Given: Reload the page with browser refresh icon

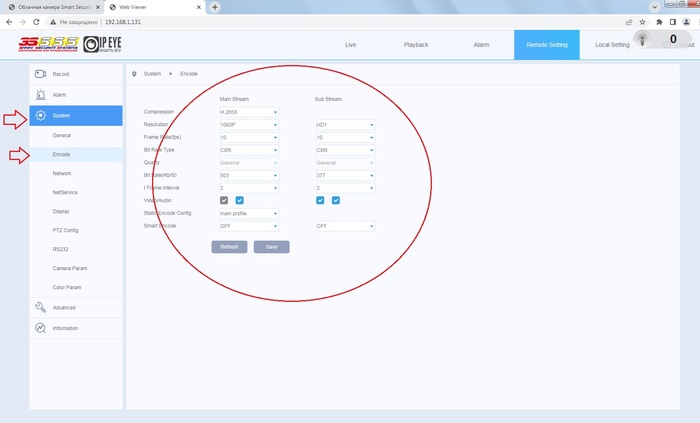Looking at the screenshot, I should click(37, 21).
